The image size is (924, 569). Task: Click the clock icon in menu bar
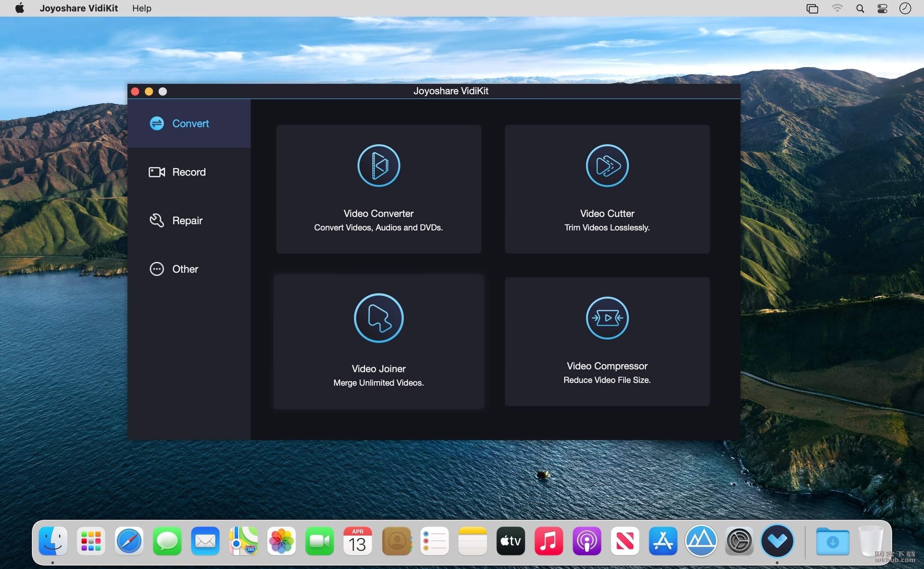[x=905, y=8]
